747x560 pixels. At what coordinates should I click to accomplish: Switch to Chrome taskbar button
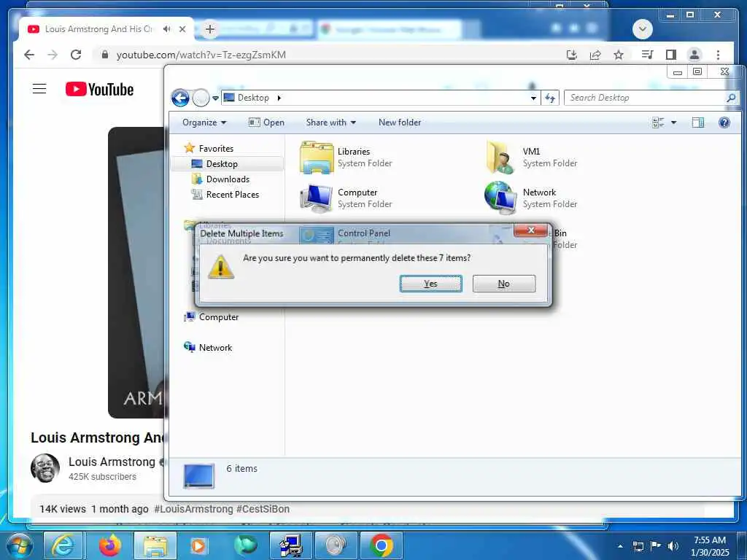382,545
